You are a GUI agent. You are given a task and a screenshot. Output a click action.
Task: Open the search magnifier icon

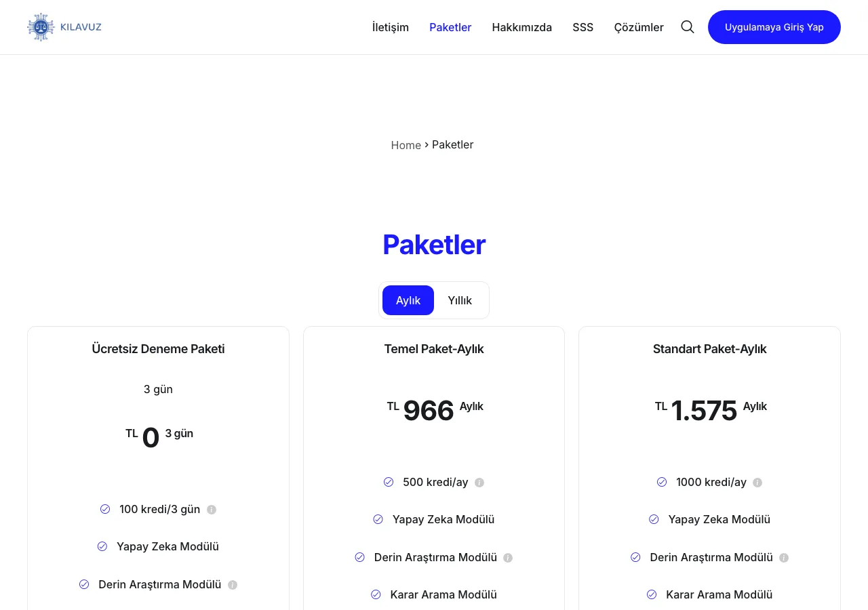click(x=688, y=27)
